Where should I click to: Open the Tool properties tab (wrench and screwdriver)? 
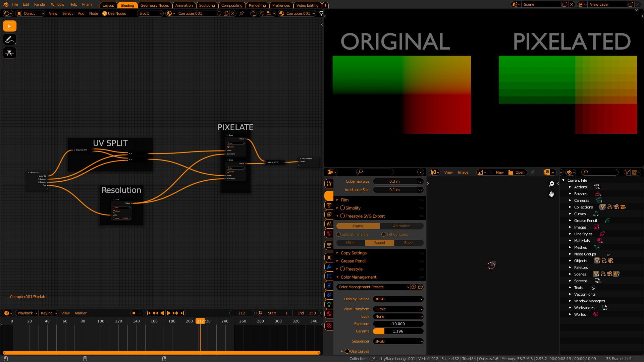(329, 184)
